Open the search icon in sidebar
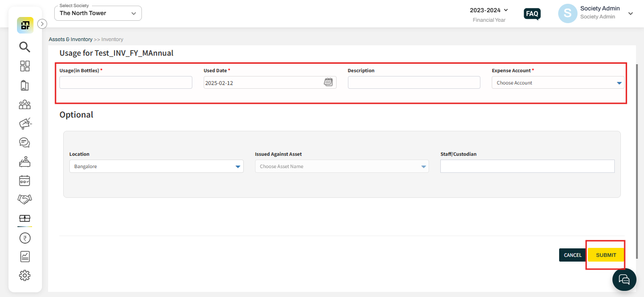644x297 pixels. (x=25, y=47)
